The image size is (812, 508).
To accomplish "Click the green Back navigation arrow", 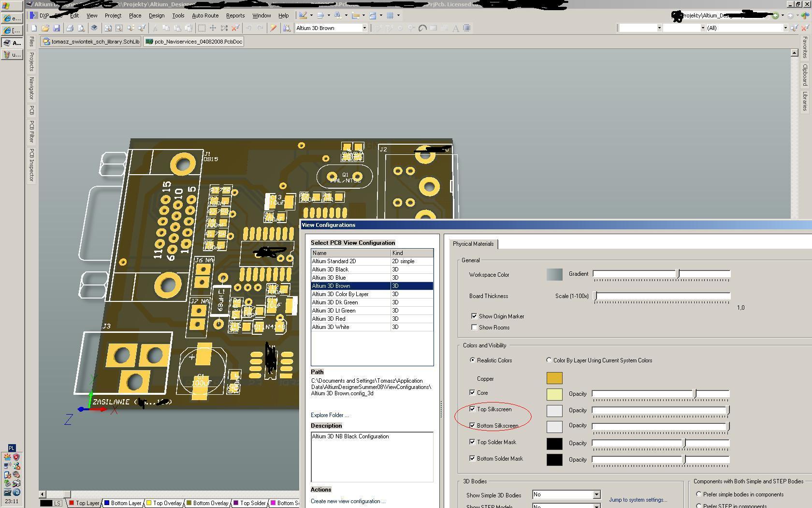I will click(775, 15).
